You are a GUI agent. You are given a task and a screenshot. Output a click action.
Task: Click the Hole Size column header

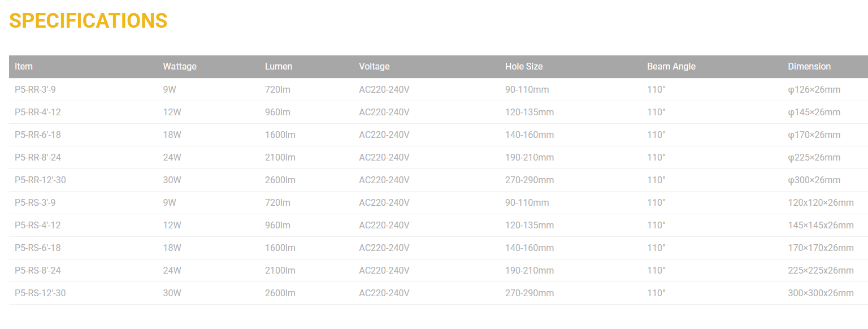[524, 67]
